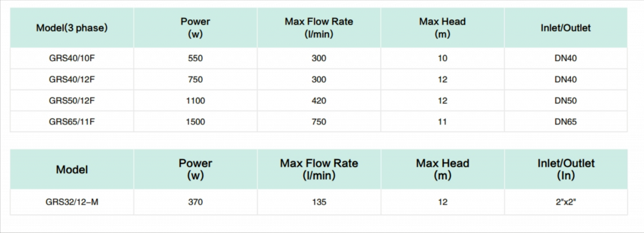Select the 2"x2" inlet/outlet cell
Image resolution: width=644 pixels, height=233 pixels.
tap(565, 202)
